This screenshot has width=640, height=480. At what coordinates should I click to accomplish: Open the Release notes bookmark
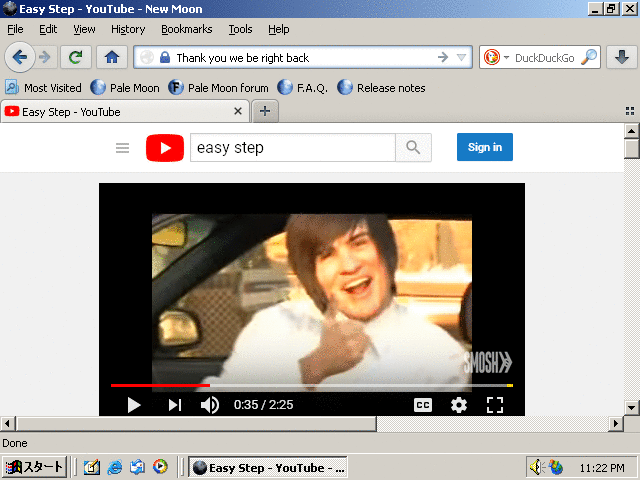381,88
